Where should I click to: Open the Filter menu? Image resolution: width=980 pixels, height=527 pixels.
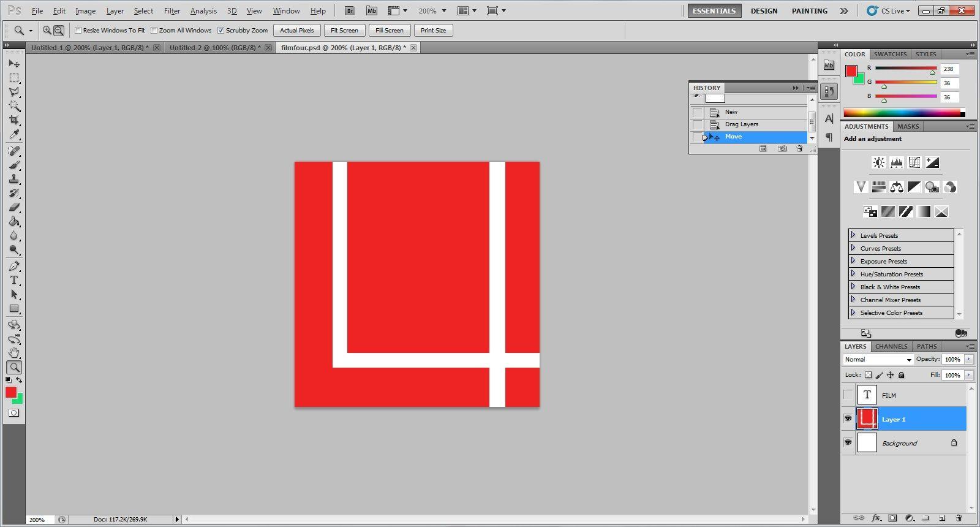172,11
